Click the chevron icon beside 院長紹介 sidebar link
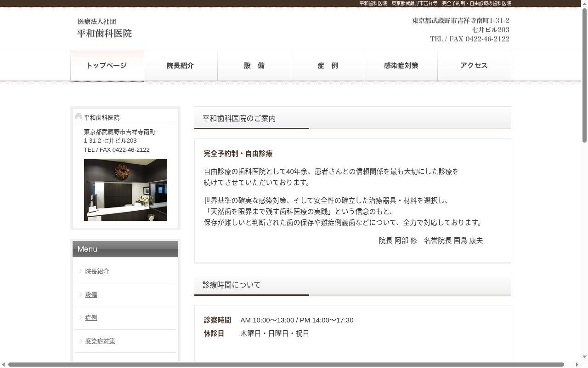This screenshot has height=368, width=588. [x=80, y=270]
